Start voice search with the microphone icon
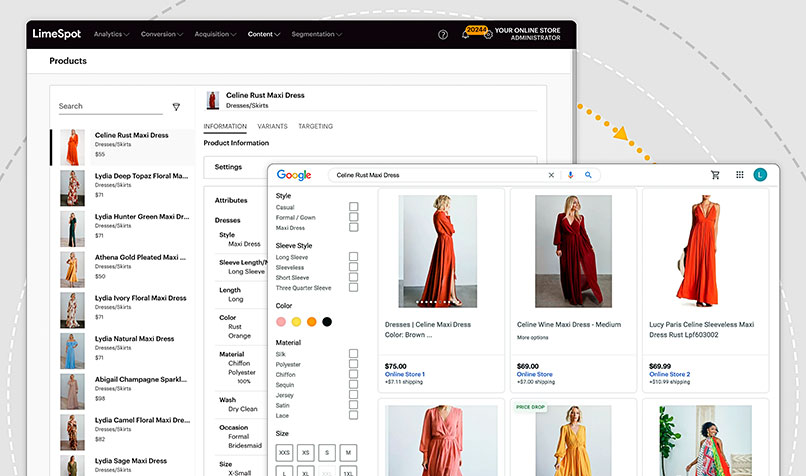 pyautogui.click(x=570, y=175)
